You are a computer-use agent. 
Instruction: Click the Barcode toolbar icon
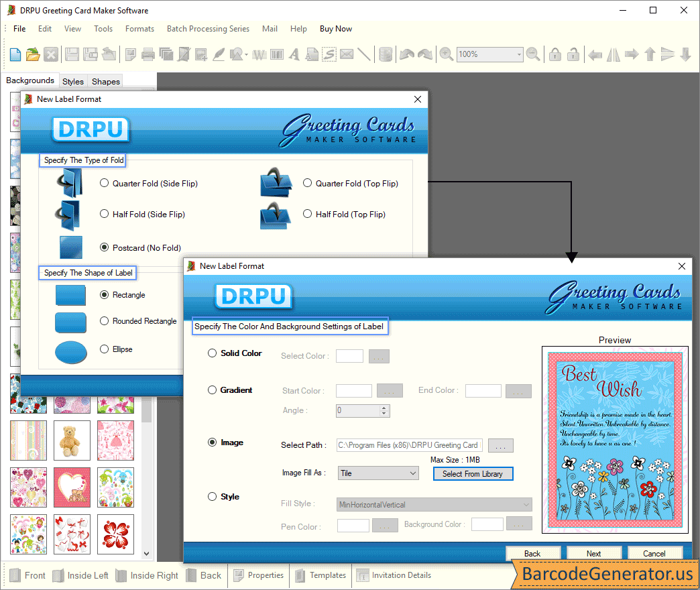pos(277,54)
